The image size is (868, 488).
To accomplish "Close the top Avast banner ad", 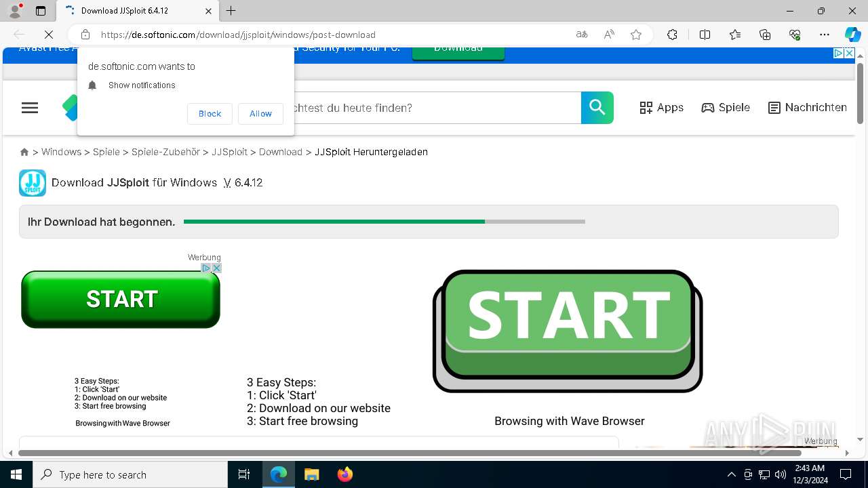I will pos(849,53).
